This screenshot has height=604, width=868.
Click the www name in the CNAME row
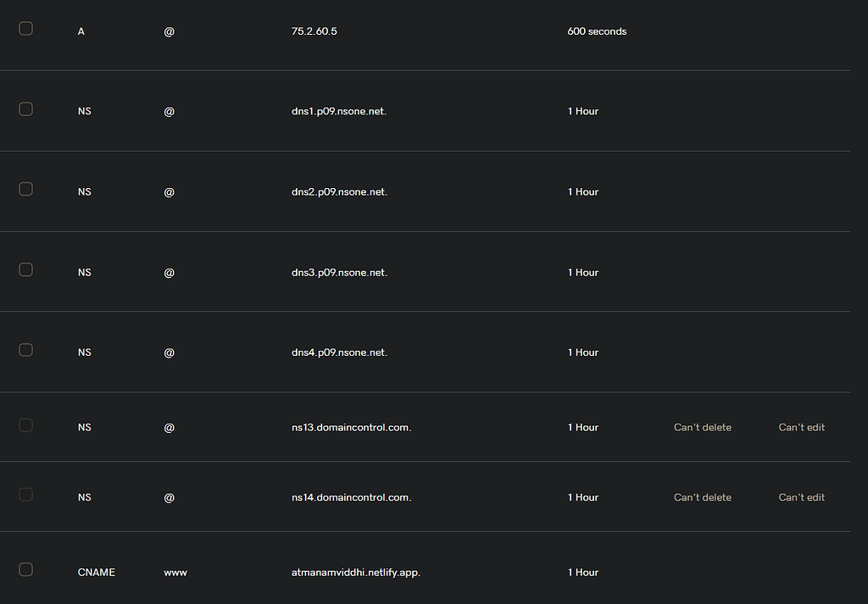(175, 573)
